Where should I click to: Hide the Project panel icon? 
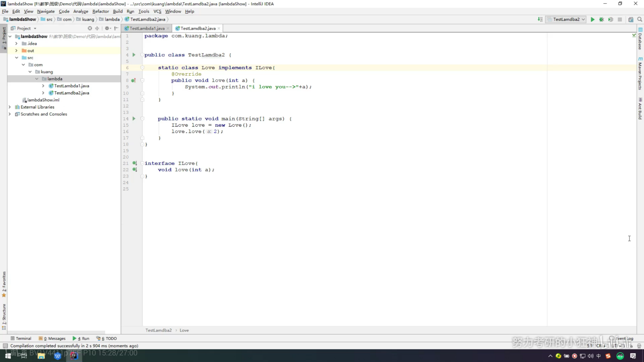tap(116, 28)
